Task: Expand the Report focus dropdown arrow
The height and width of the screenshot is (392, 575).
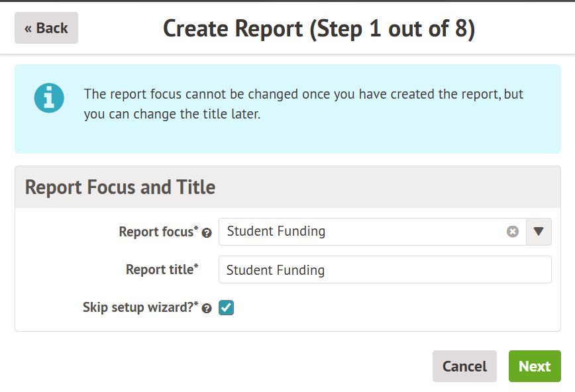Action: (539, 232)
